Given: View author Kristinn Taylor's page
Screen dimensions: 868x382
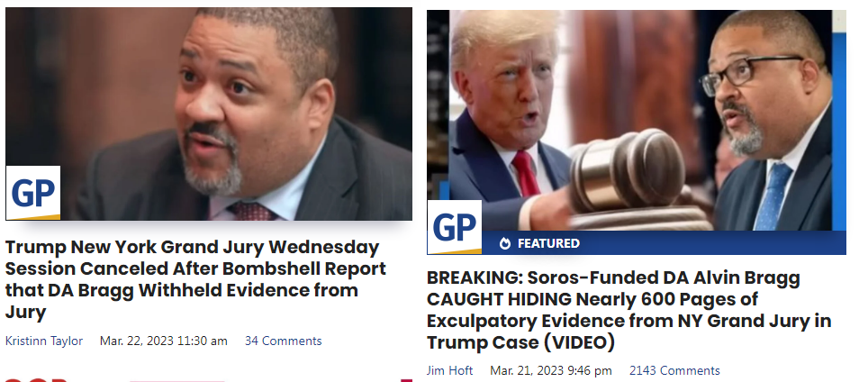Looking at the screenshot, I should click(x=44, y=341).
